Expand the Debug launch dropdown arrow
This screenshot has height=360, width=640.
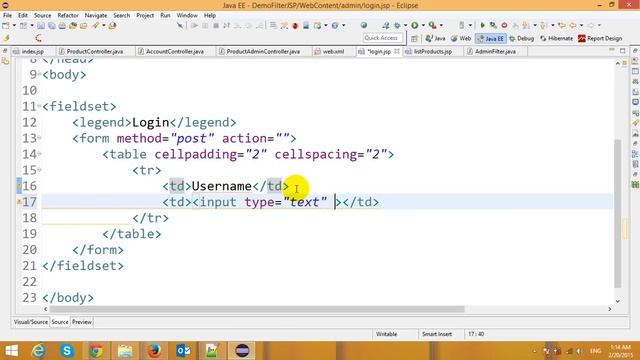click(405, 25)
